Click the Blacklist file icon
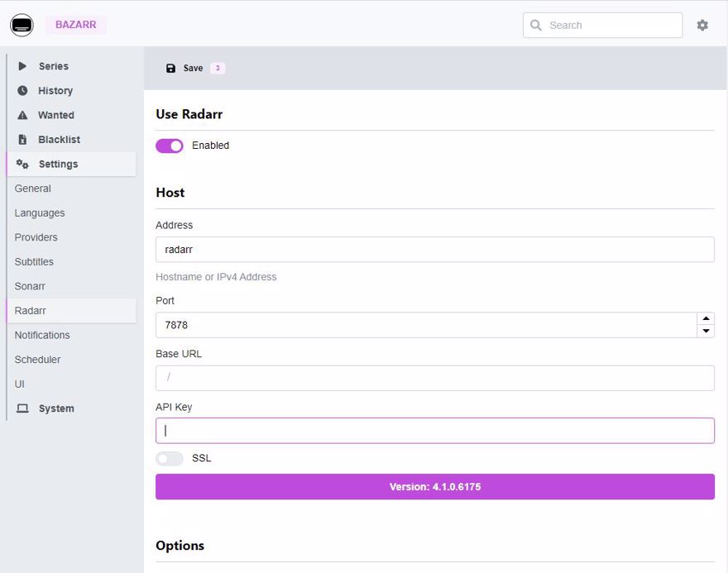Screen dimensions: 728x573 click(22, 139)
